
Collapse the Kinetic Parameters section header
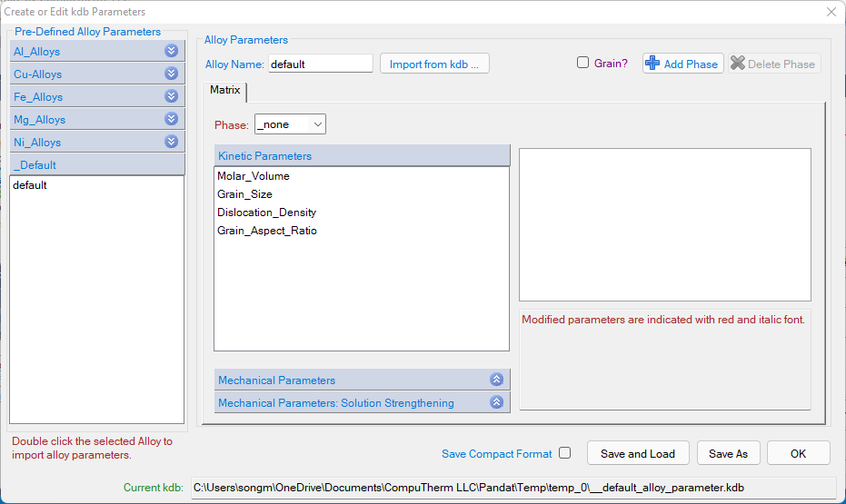(361, 156)
